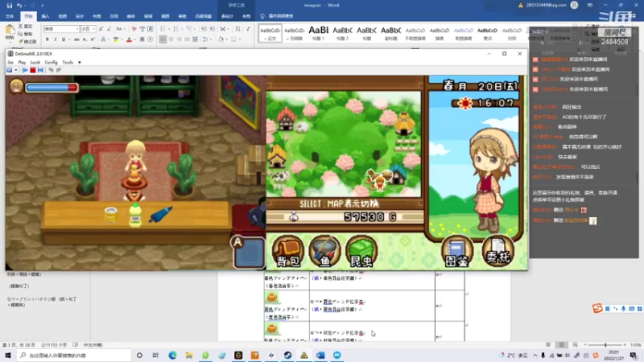Click the Shrink Font icon
The width and height of the screenshot is (644, 362).
point(109,29)
